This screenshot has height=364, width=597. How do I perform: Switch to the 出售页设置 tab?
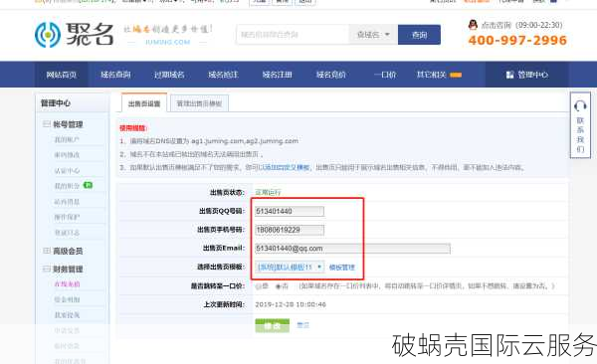tap(144, 103)
